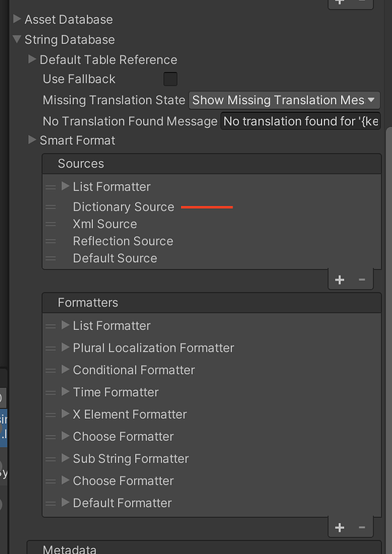Image resolution: width=392 pixels, height=554 pixels.
Task: Grab the drag handle beside Dictionary Source
Action: click(50, 207)
